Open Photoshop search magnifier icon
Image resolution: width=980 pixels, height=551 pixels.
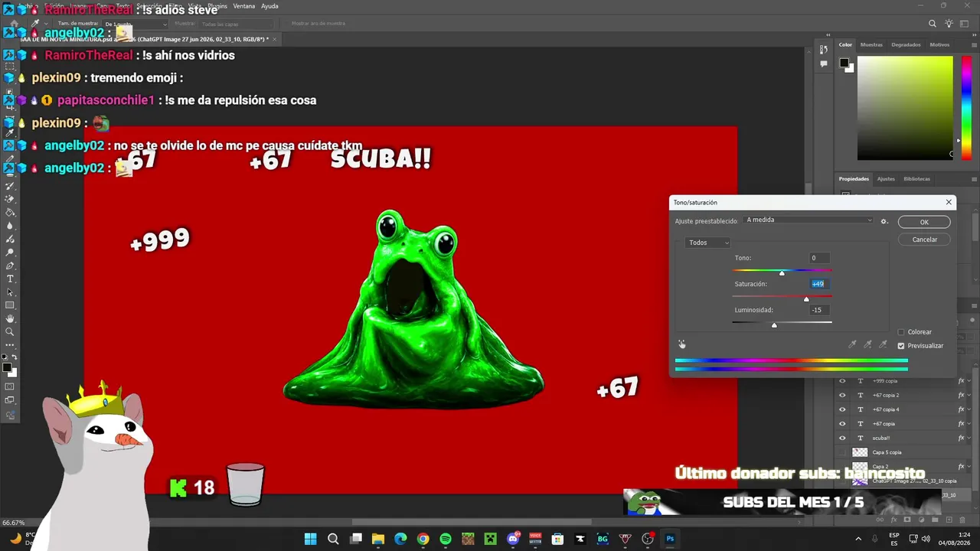coord(933,24)
